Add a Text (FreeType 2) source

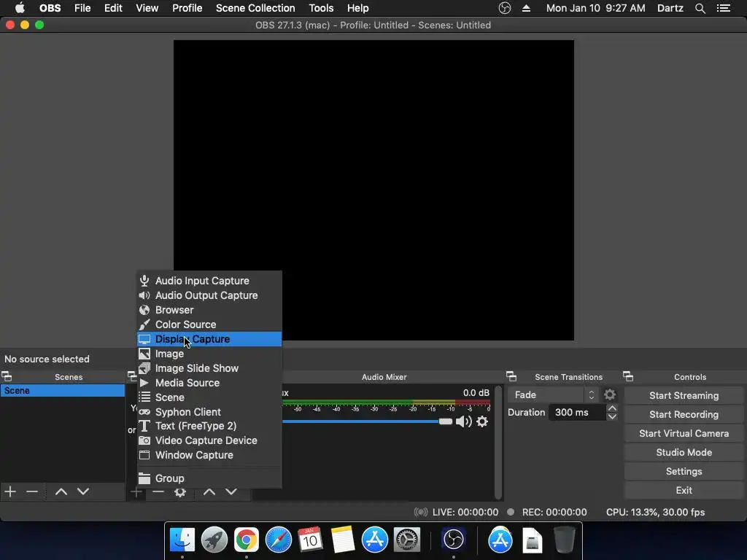[209, 426]
